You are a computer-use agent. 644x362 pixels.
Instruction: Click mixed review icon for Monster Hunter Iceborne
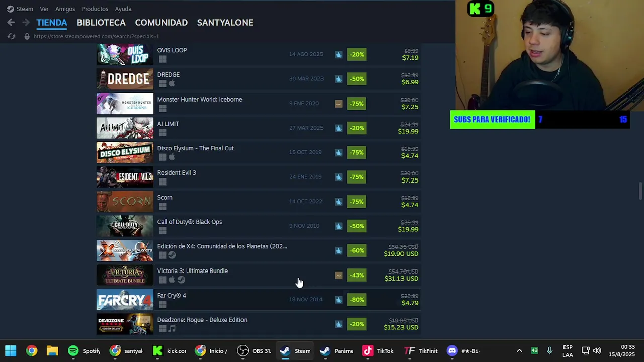(x=339, y=104)
